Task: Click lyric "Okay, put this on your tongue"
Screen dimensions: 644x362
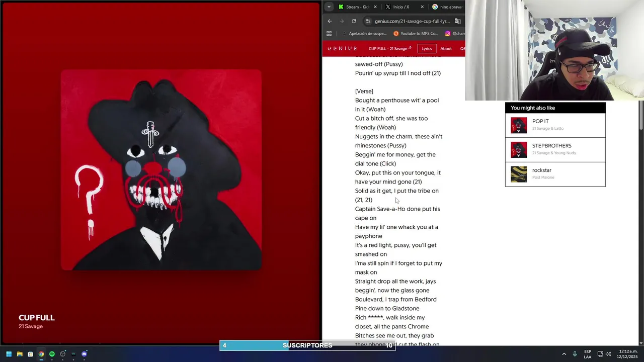Action: [395, 172]
